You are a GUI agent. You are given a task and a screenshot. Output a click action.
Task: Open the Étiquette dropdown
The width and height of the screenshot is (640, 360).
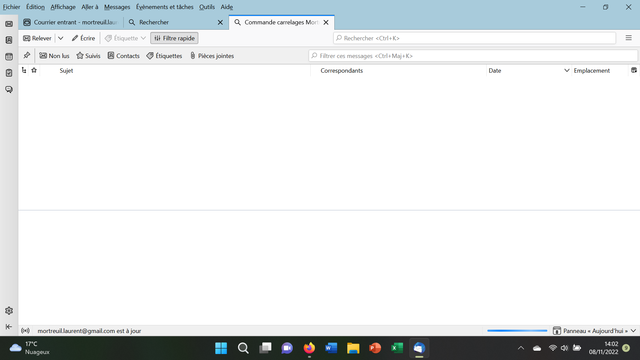tap(125, 38)
